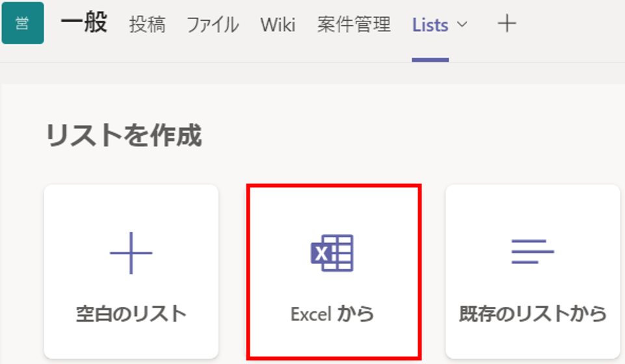This screenshot has width=625, height=364.
Task: Click the 一般 channel title
Action: (x=84, y=22)
